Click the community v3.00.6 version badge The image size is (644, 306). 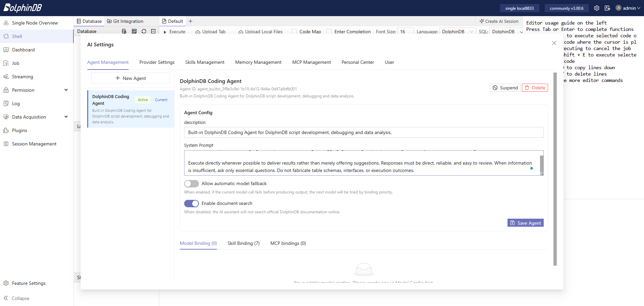[567, 8]
